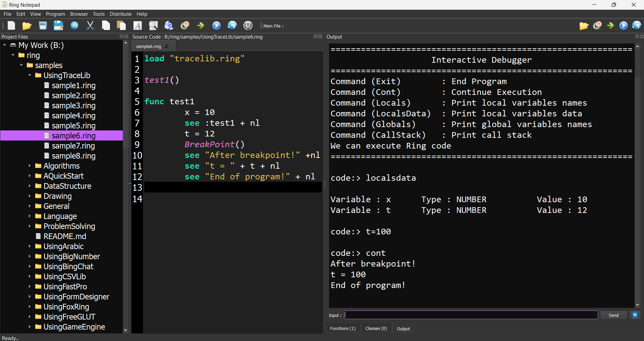Click the gears build/settings icon on the toolbar
The image size is (644, 341).
[185, 25]
